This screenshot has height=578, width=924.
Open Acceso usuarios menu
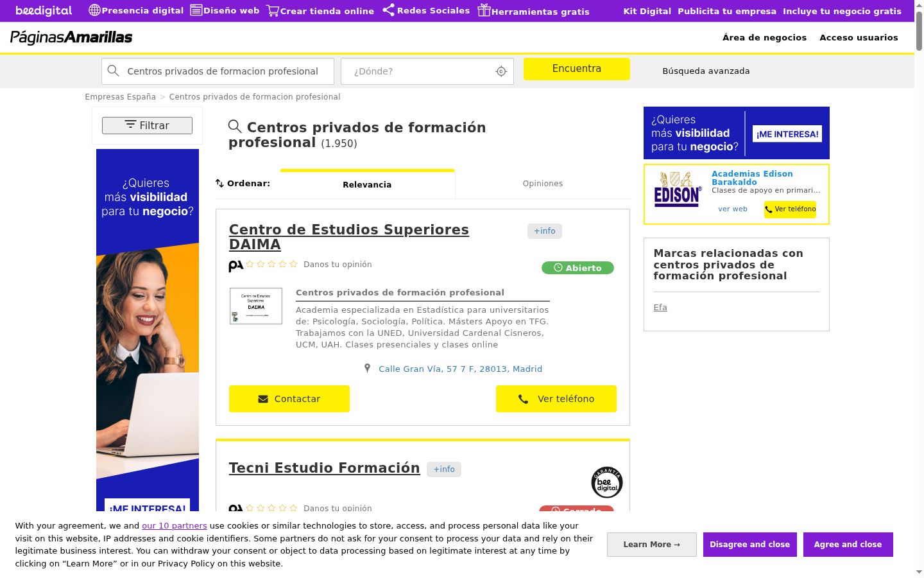[x=859, y=37]
